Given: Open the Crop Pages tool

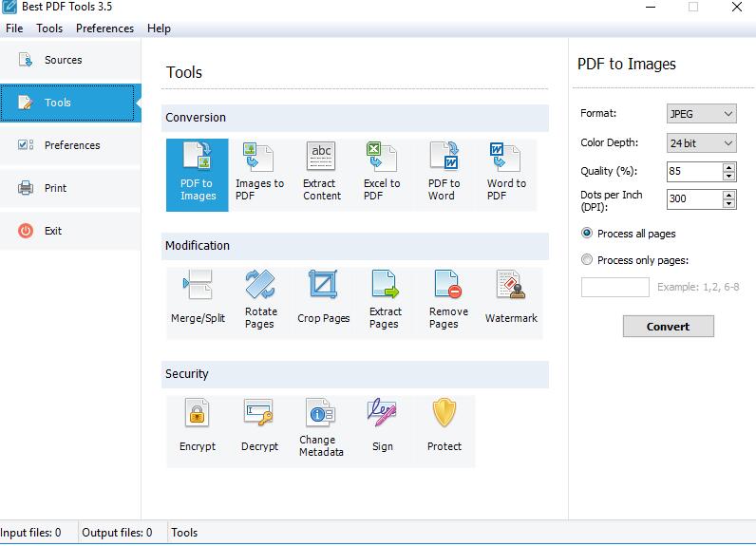Looking at the screenshot, I should coord(323,303).
